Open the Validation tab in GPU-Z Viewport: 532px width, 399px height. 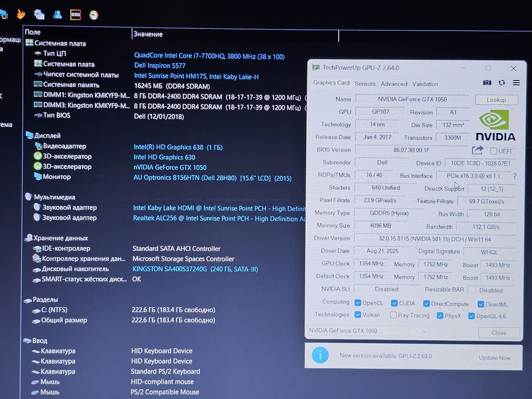[x=425, y=84]
